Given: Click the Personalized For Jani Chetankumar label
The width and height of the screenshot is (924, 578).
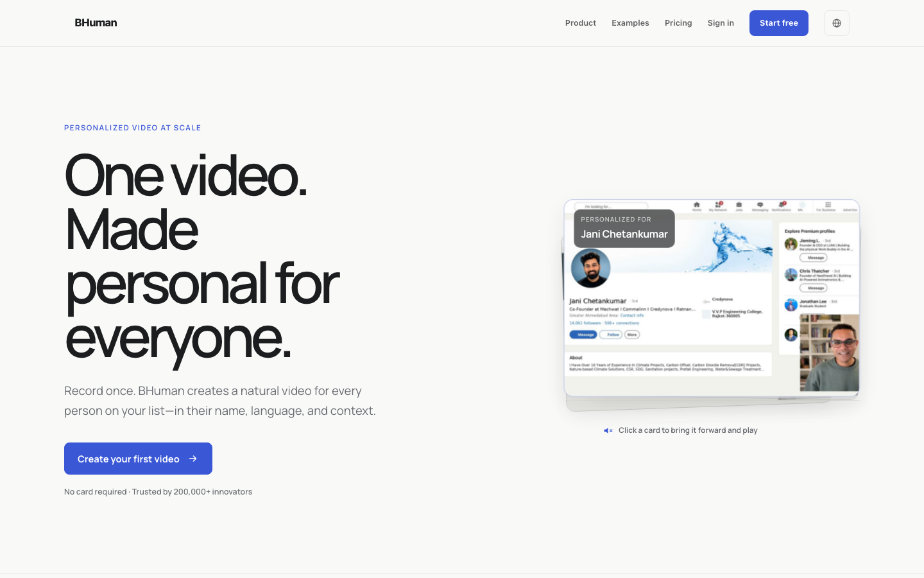Looking at the screenshot, I should pos(624,228).
